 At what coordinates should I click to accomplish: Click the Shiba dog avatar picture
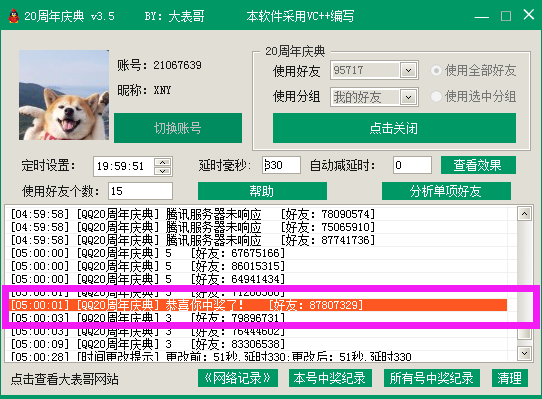64,95
